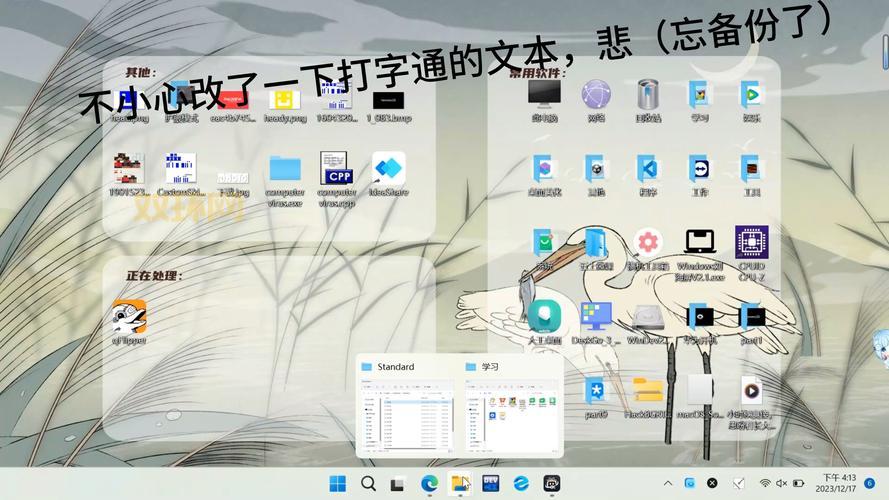Select the Standard window preview thumbnail
889x500 pixels.
click(407, 414)
